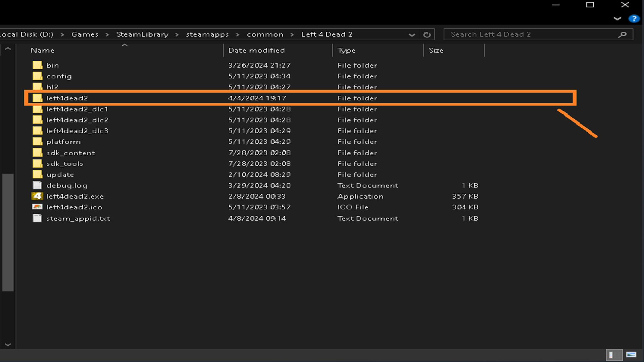644x362 pixels.
Task: Go to SteamLibrary in the breadcrumb path
Action: tap(142, 35)
